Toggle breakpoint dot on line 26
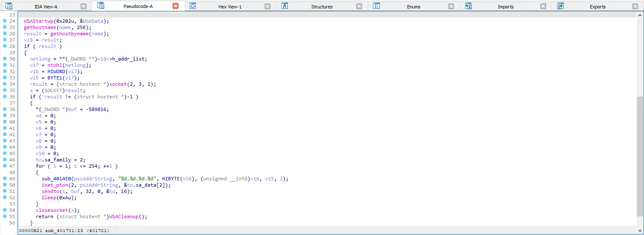644x235 pixels. point(5,33)
